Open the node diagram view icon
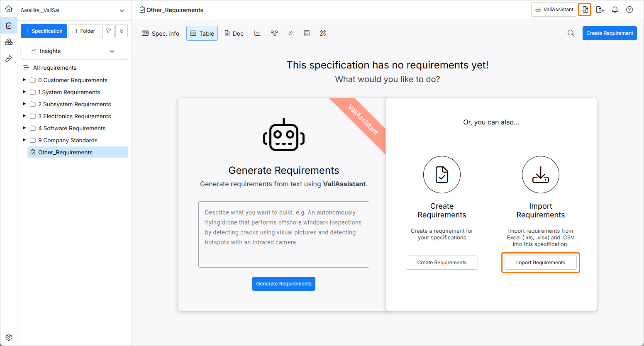This screenshot has height=346, width=644. tap(274, 33)
